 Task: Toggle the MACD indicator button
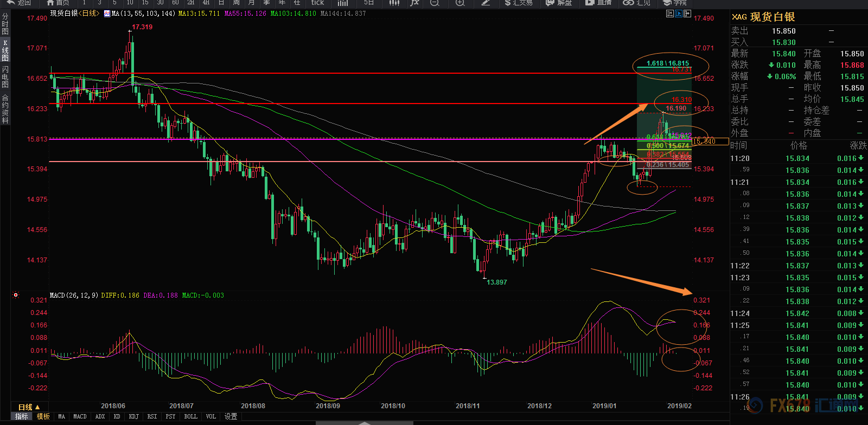tap(80, 416)
